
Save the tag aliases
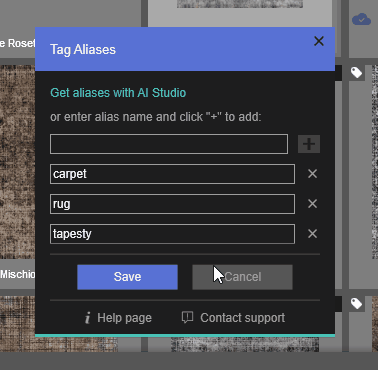pos(127,277)
